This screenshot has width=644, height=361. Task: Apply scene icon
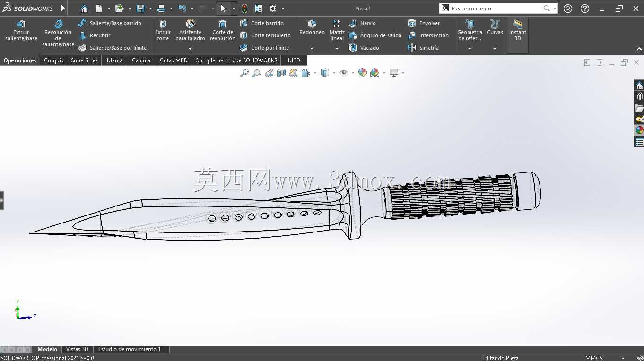tap(375, 73)
